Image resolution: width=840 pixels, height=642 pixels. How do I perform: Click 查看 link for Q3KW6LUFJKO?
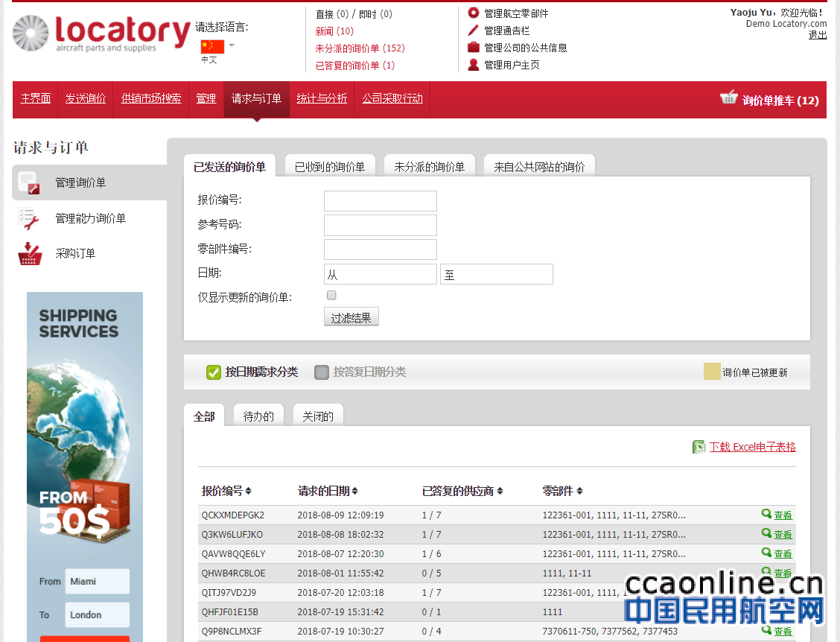[x=783, y=534]
